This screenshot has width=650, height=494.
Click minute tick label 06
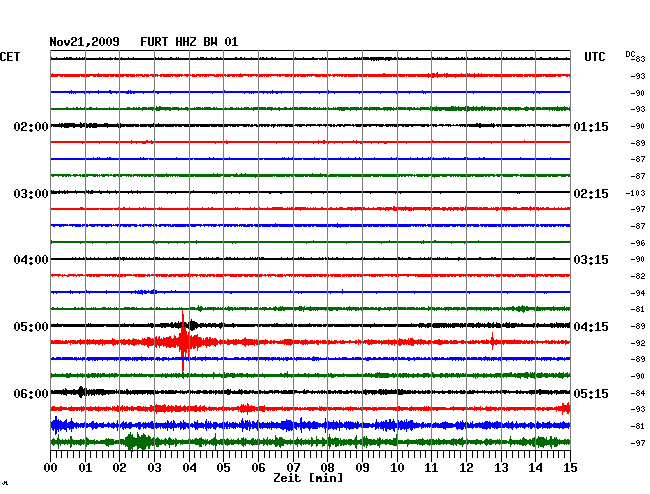[258, 468]
